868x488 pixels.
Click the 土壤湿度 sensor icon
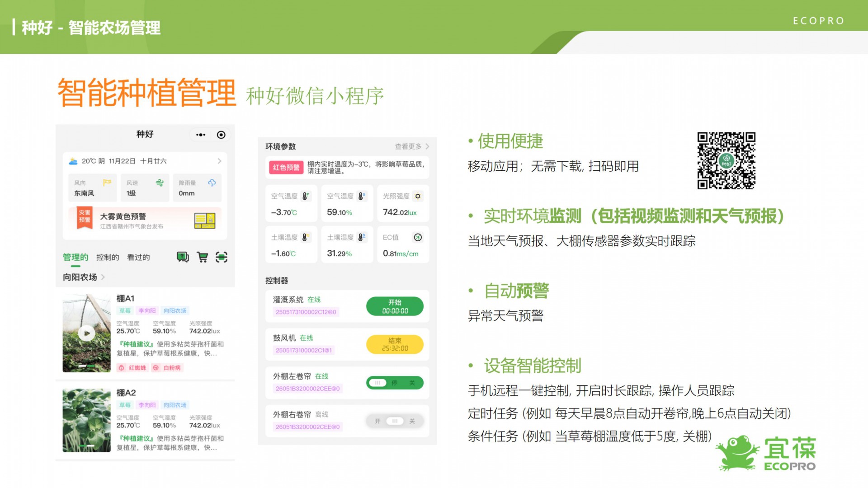361,237
